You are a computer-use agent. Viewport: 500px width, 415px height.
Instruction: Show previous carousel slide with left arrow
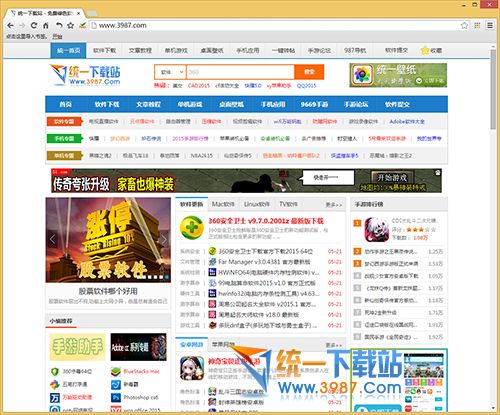point(52,239)
